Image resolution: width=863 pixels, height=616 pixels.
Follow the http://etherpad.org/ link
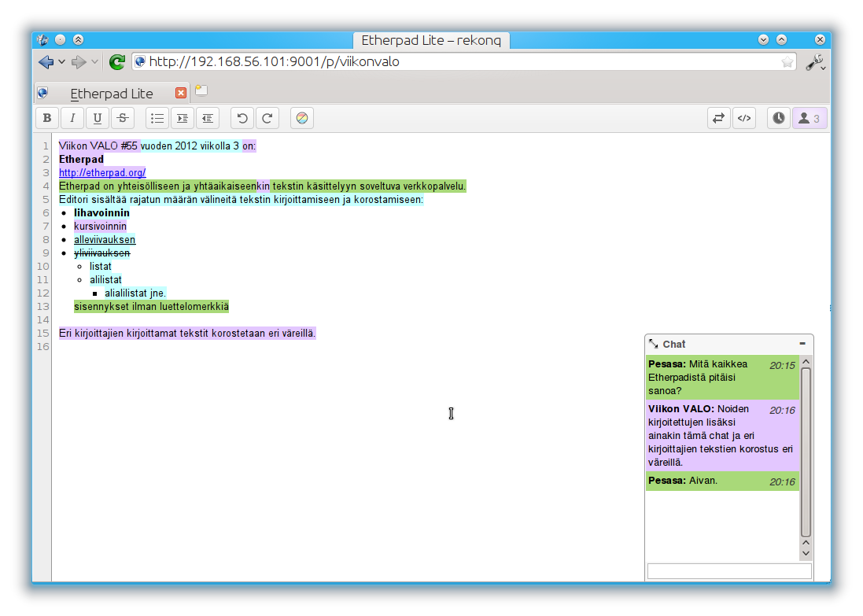click(102, 173)
